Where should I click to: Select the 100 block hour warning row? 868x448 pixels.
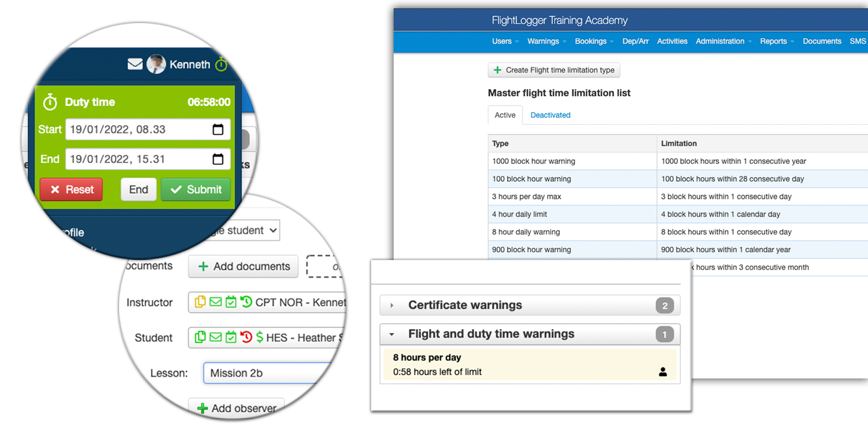tap(678, 179)
